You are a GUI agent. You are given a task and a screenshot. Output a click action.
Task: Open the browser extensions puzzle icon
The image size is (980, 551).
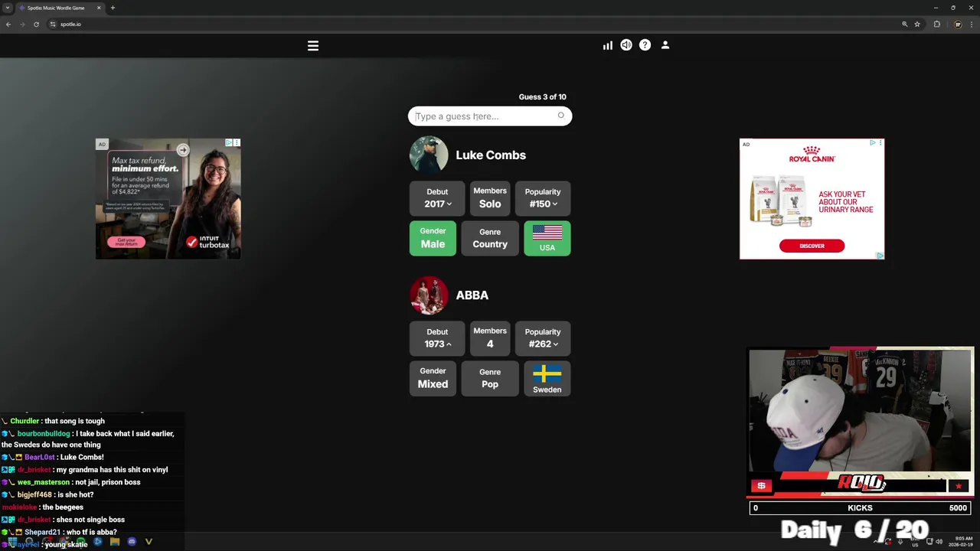[936, 24]
